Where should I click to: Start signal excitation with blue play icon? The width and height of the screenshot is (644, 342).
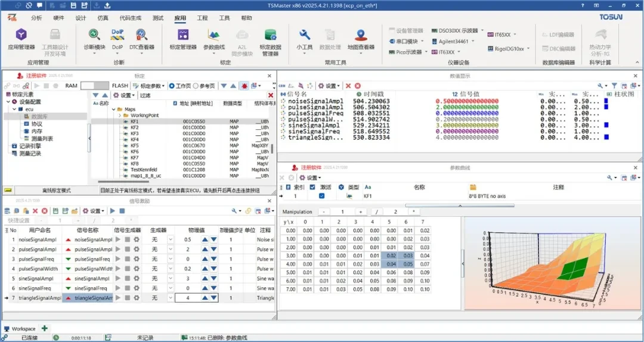click(113, 211)
